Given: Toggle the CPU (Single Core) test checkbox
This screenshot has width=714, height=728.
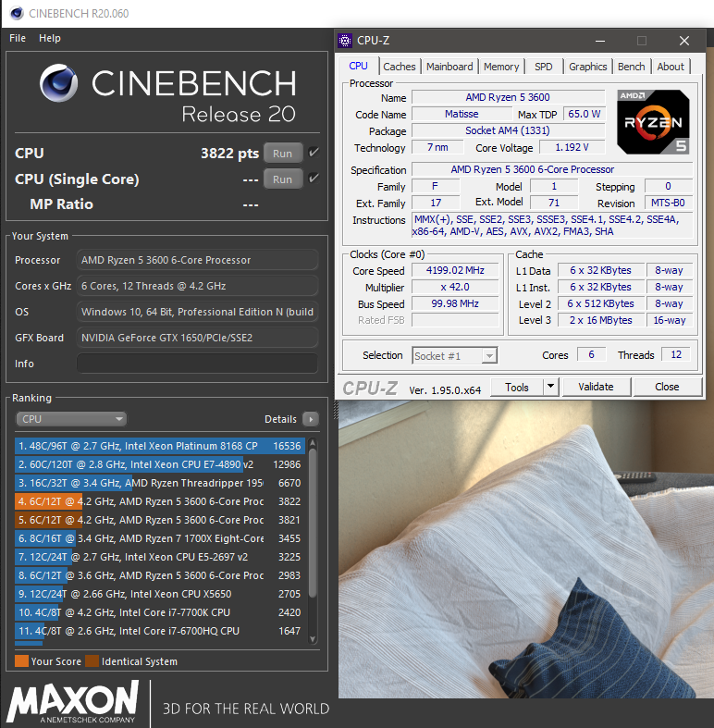Looking at the screenshot, I should (x=314, y=179).
